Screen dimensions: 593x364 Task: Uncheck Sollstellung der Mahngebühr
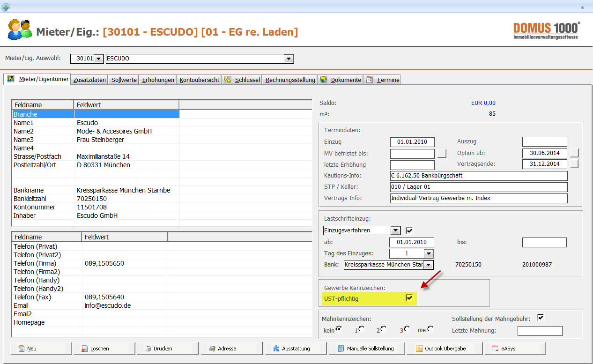click(x=541, y=317)
